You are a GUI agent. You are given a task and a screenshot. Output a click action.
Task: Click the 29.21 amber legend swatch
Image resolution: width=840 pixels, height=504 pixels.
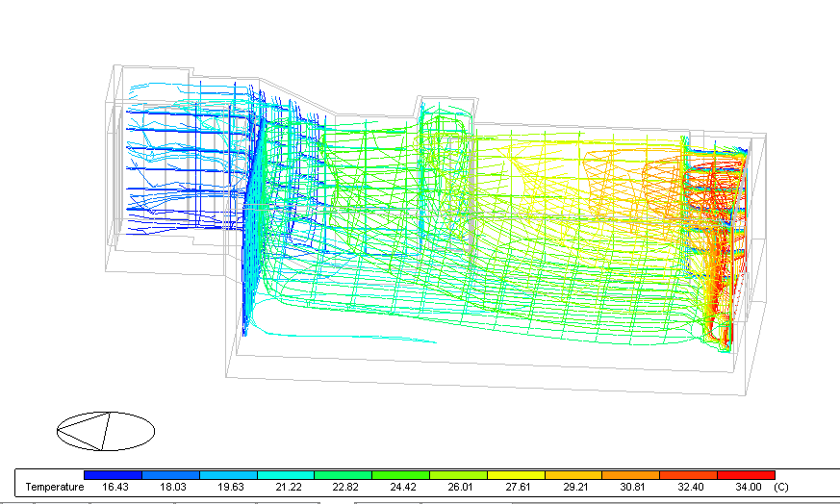click(573, 475)
